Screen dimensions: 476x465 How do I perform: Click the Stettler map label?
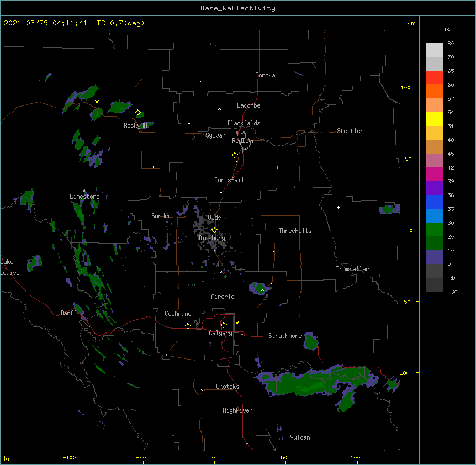[350, 131]
